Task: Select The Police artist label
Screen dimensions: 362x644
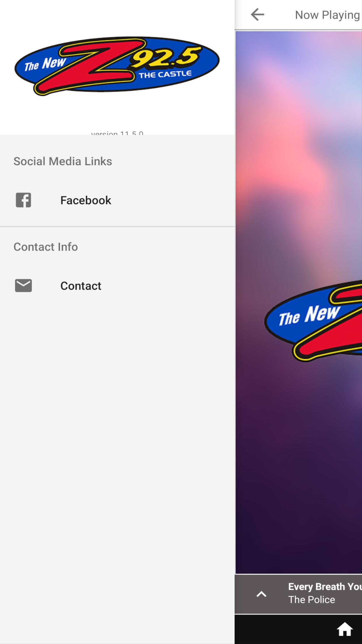Action: click(312, 600)
